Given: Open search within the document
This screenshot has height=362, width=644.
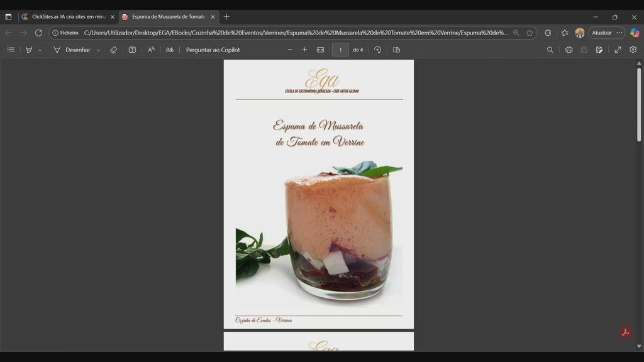Looking at the screenshot, I should click(x=550, y=50).
